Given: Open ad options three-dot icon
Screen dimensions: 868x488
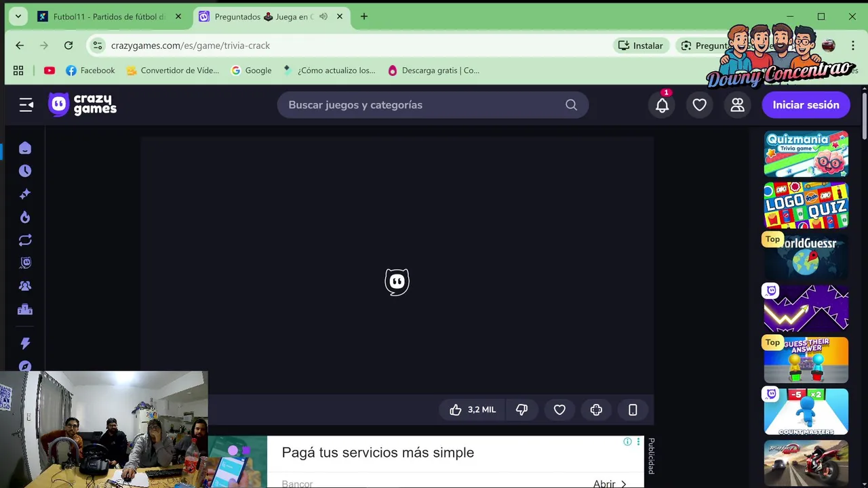Looking at the screenshot, I should (x=638, y=442).
